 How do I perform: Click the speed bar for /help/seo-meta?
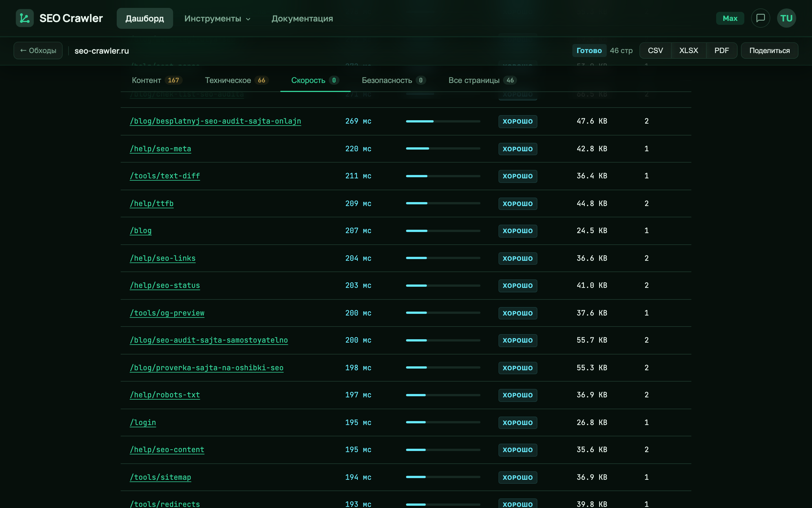443,148
